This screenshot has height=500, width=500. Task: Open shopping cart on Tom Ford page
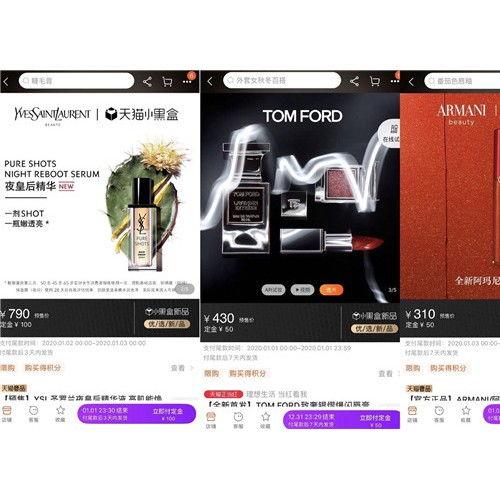[x=375, y=81]
